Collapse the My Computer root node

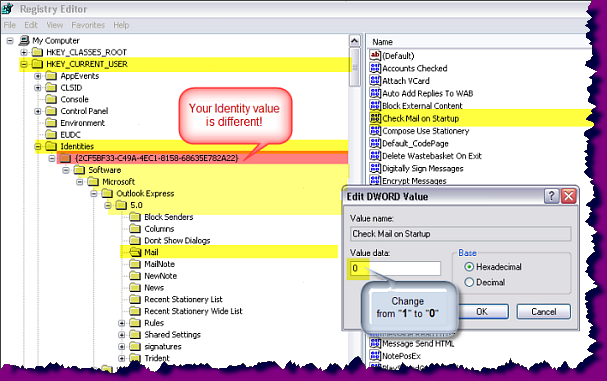10,41
